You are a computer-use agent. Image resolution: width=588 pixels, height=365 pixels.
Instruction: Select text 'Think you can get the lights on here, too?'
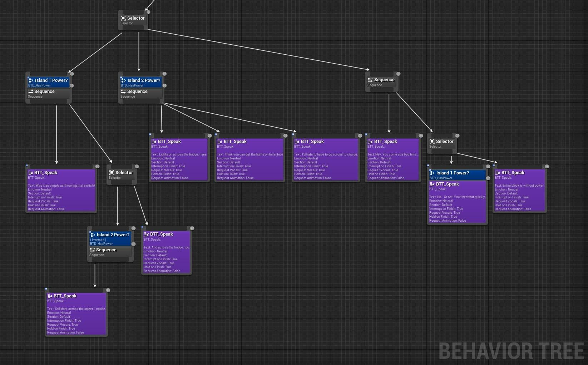pos(254,154)
